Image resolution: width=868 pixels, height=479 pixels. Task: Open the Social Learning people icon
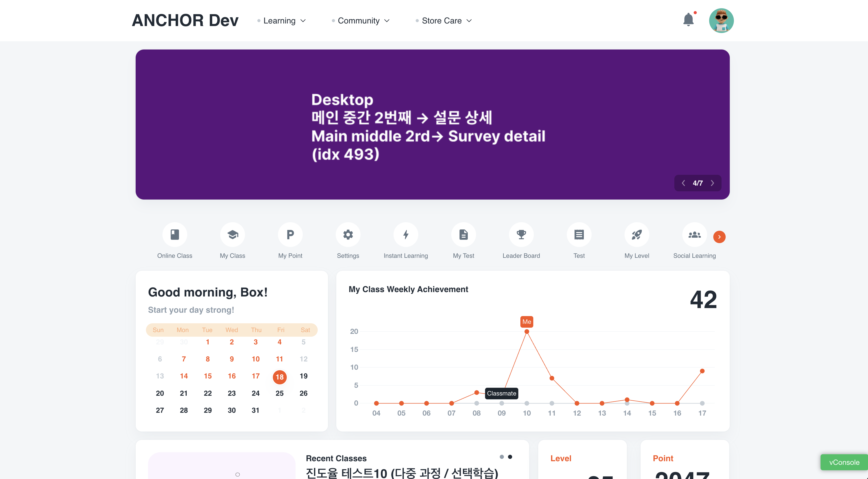(x=694, y=234)
